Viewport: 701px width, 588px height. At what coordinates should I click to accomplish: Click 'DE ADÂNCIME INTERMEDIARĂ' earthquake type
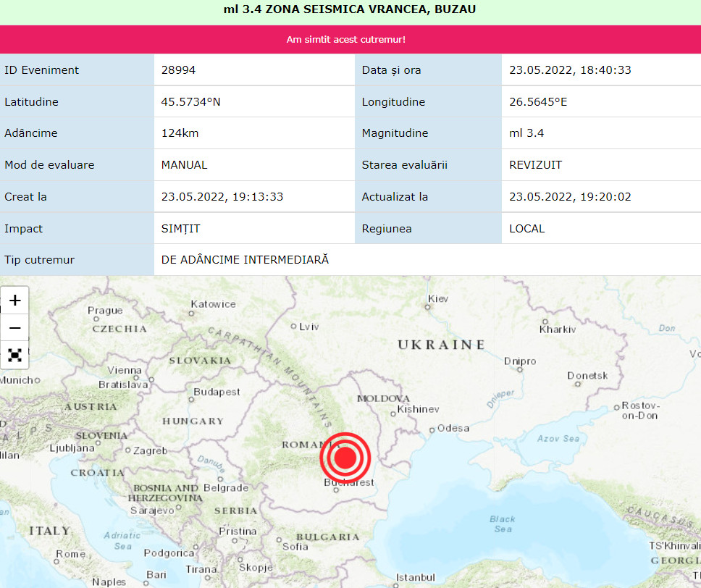(x=245, y=260)
